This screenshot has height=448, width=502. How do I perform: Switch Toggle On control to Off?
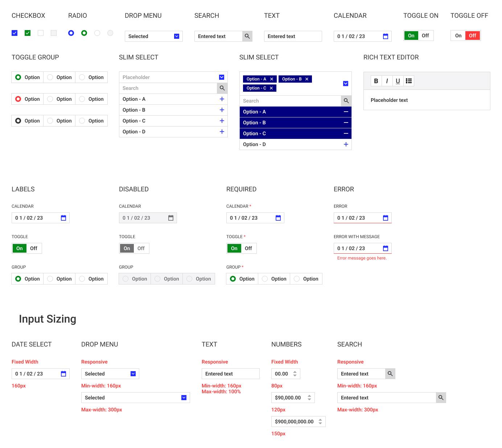coord(425,36)
